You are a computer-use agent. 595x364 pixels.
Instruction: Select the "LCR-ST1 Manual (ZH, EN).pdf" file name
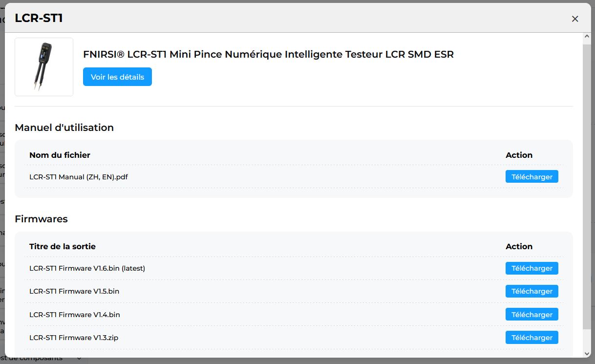tap(79, 177)
